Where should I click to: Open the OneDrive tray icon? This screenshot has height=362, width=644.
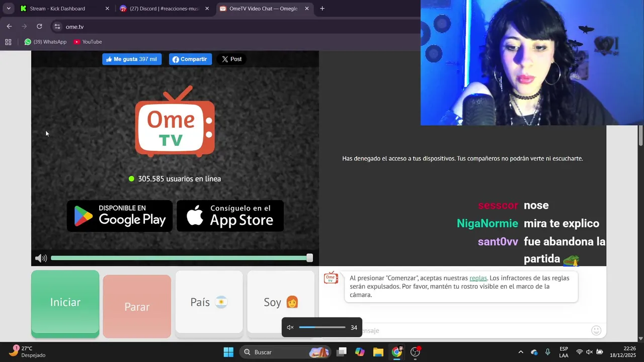coord(534,352)
